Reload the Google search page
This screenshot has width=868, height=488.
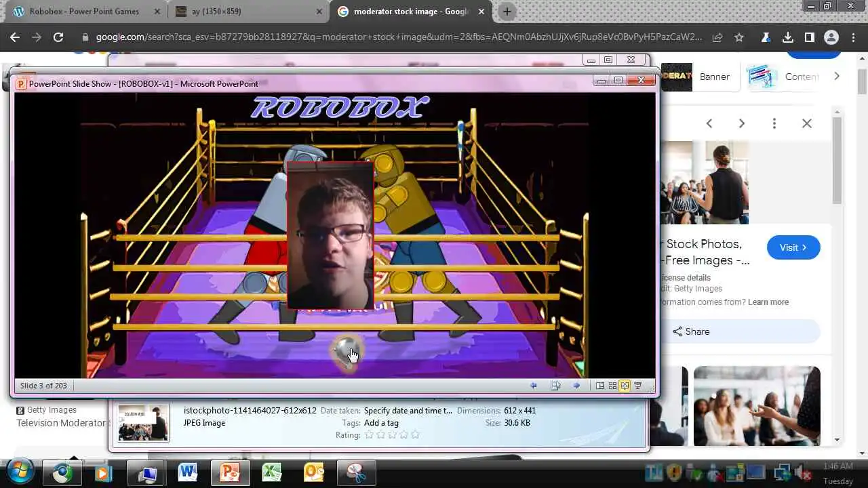pyautogui.click(x=58, y=37)
